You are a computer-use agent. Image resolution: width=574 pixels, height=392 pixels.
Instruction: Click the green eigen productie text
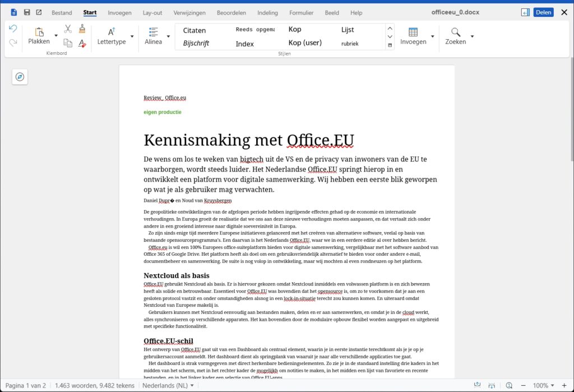pyautogui.click(x=163, y=112)
